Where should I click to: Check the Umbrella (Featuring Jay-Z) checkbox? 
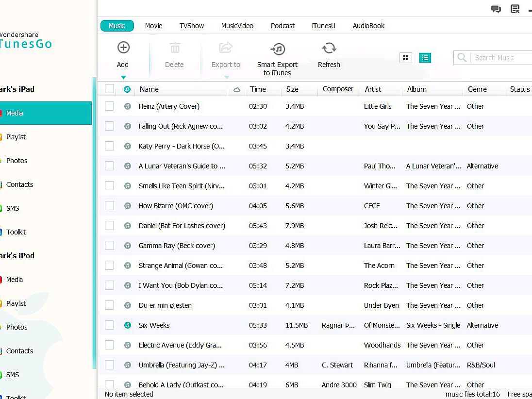point(109,365)
